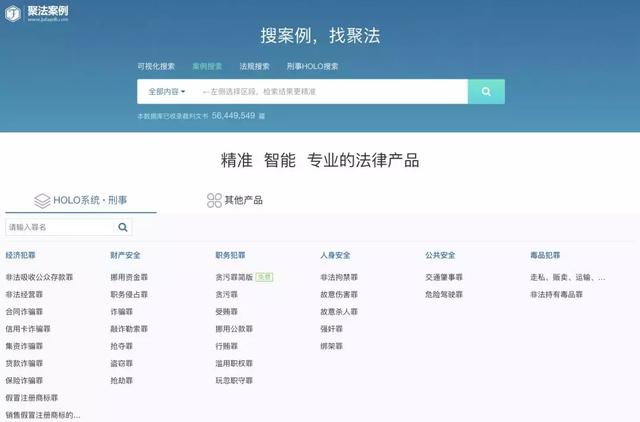Focus the main case search input
Viewport: 640px width, 422px height.
333,91
